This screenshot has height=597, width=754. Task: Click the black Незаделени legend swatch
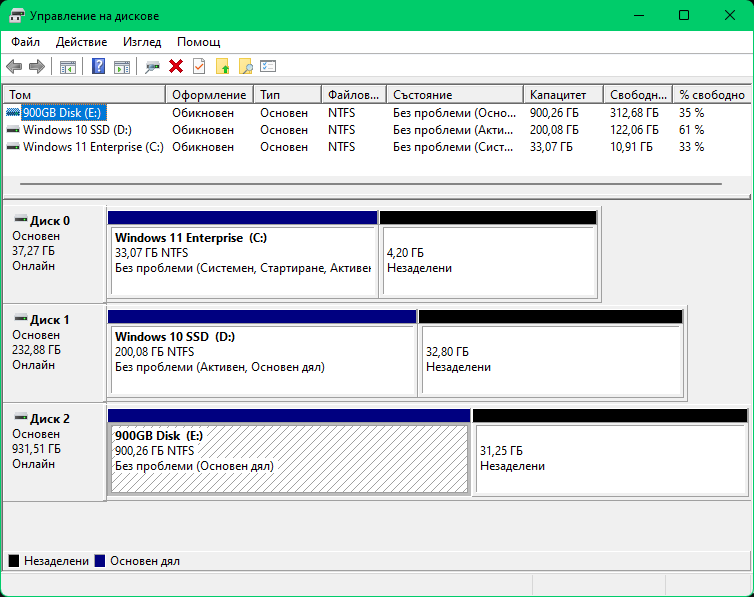pos(14,561)
